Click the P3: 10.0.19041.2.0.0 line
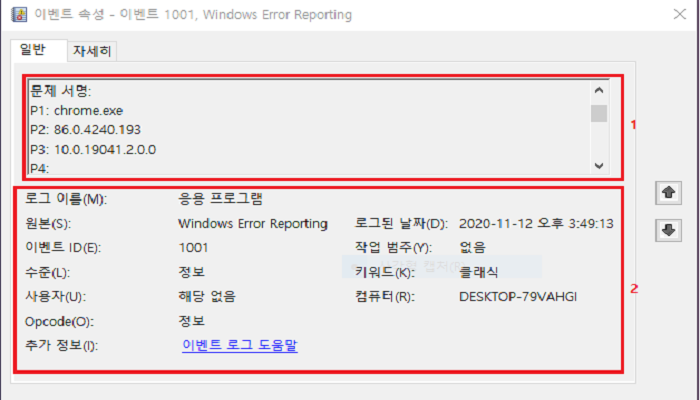The image size is (700, 400). 93,150
